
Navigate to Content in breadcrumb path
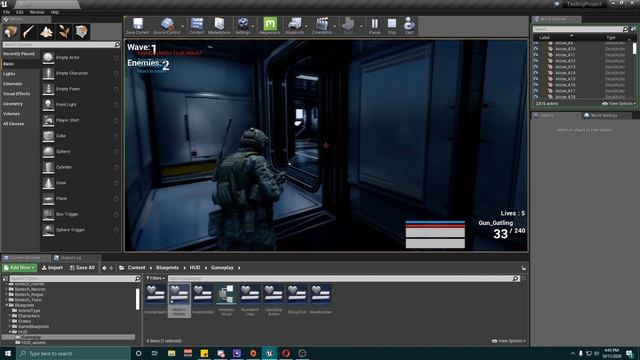136,268
